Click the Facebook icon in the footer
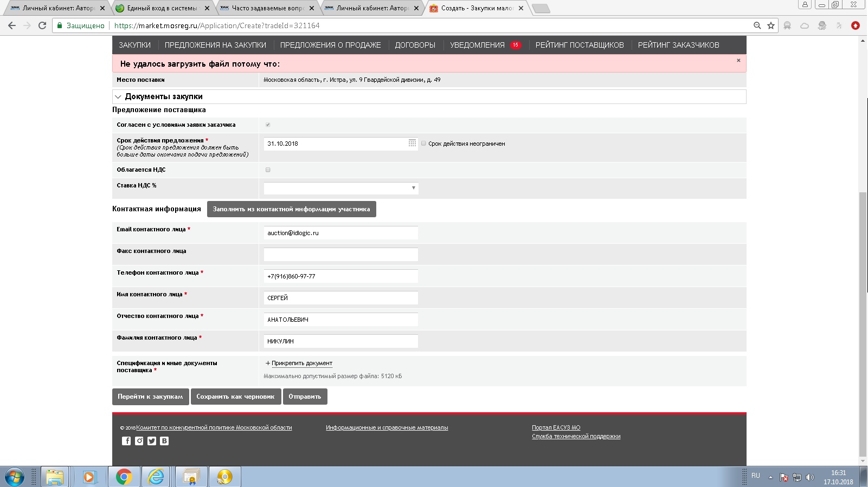868x487 pixels. [126, 441]
